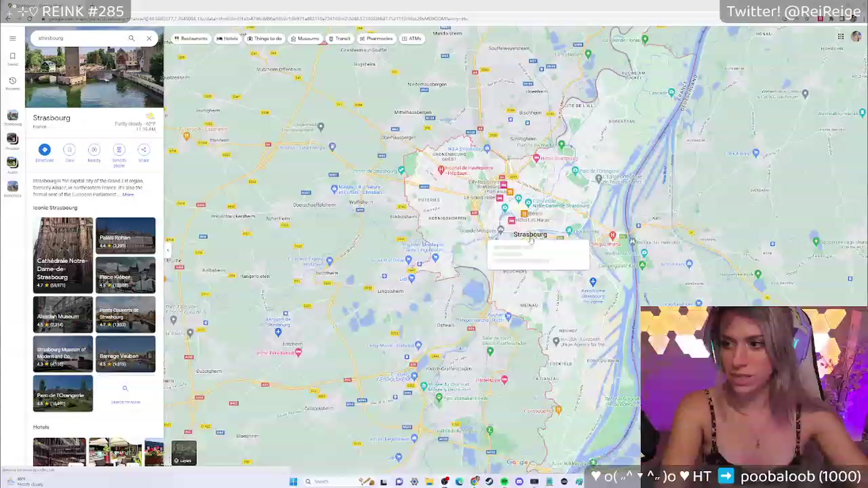Select the Hilton Strasbourg hotel pin
Viewport: 868px width, 488px height.
click(536, 158)
